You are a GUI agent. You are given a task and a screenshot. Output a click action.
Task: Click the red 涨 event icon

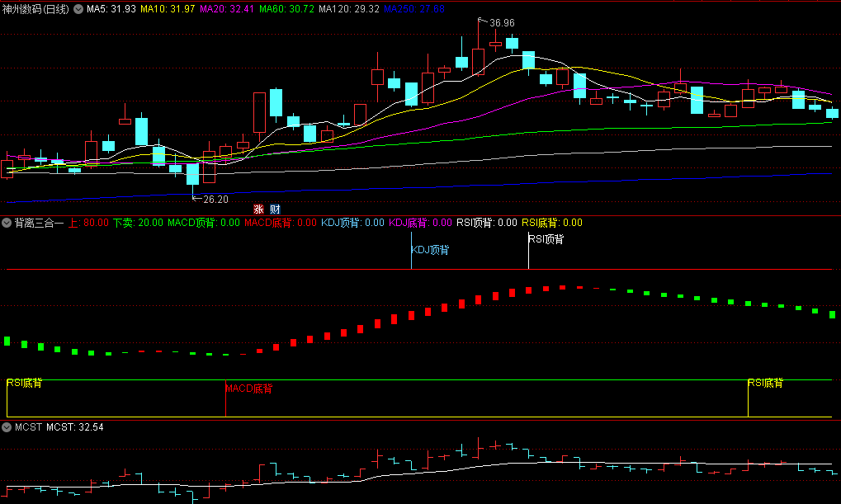coord(258,210)
